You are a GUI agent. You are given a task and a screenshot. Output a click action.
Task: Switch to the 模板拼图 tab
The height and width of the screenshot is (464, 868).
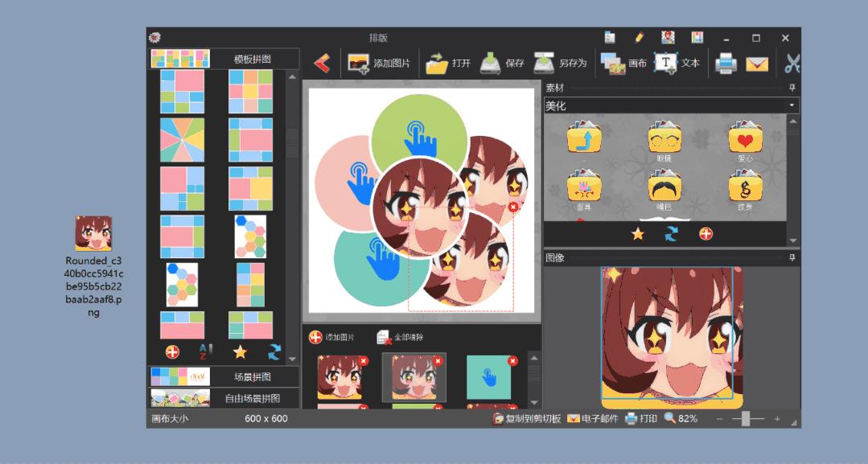tap(224, 59)
